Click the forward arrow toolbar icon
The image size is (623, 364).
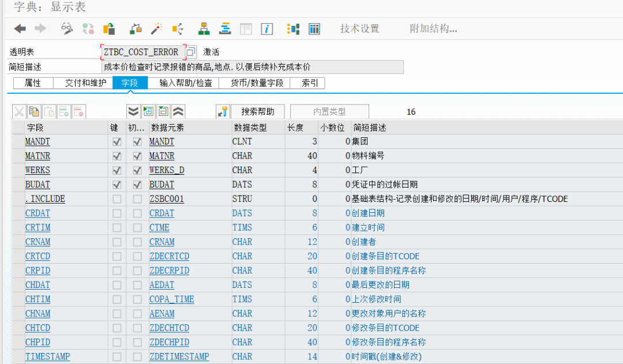click(x=40, y=29)
